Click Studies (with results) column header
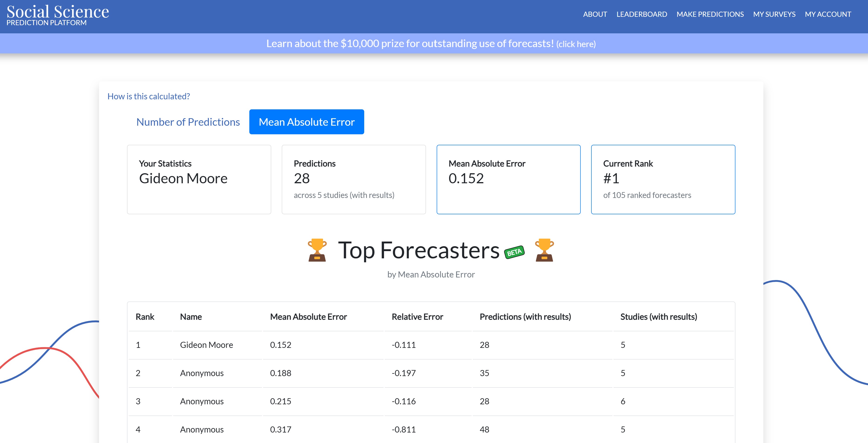The width and height of the screenshot is (868, 443). click(x=659, y=317)
